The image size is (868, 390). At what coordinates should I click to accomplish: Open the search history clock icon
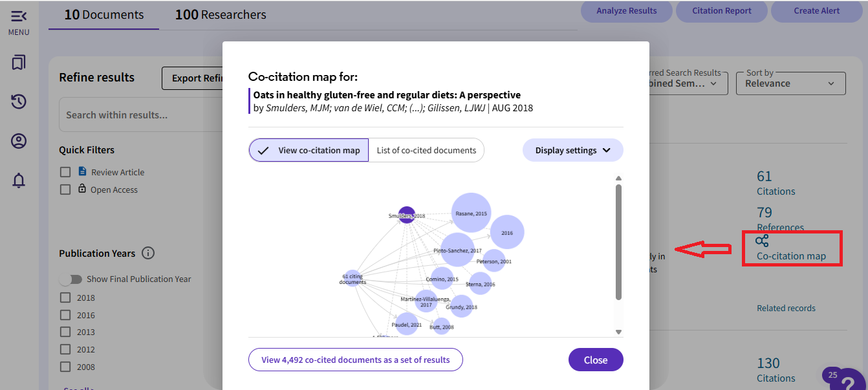tap(19, 102)
